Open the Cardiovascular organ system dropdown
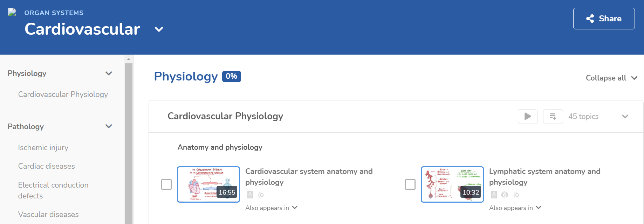This screenshot has height=224, width=644. [x=159, y=29]
